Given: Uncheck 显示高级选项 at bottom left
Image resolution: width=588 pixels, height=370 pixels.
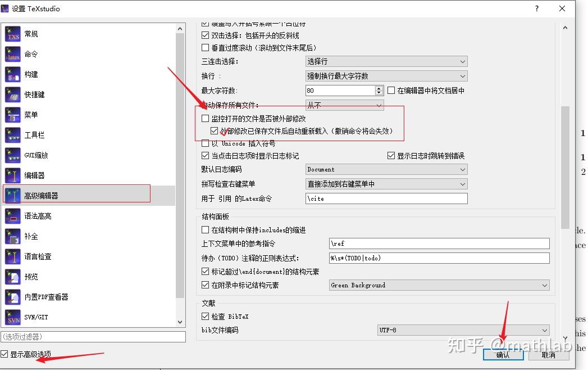Looking at the screenshot, I should click(x=5, y=355).
